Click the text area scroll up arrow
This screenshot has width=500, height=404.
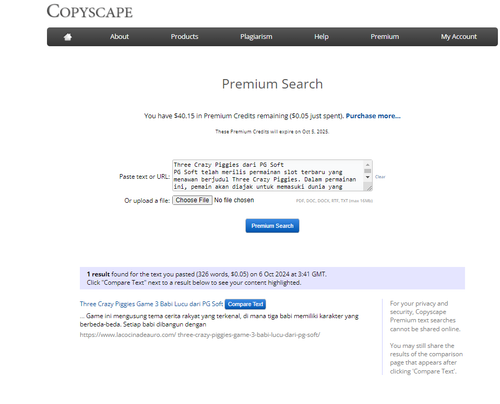pyautogui.click(x=368, y=165)
